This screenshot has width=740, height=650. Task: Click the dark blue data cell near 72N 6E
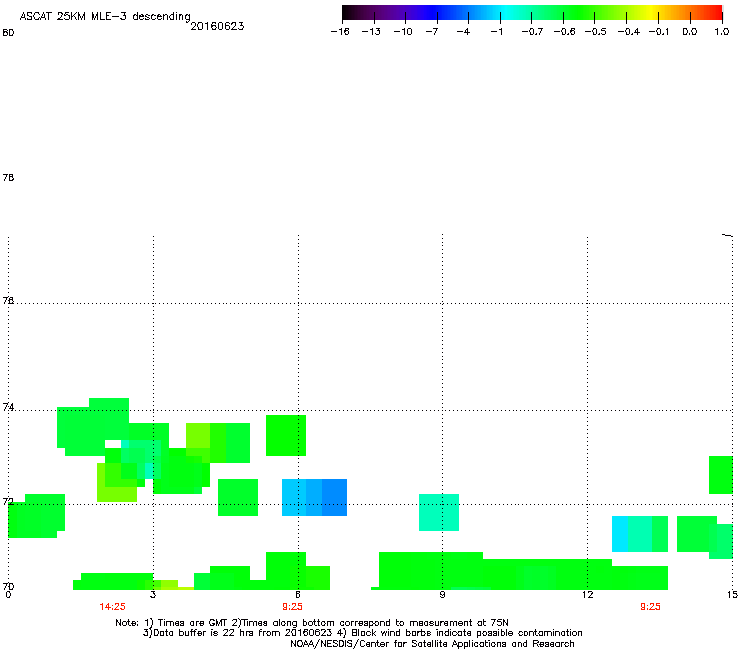click(x=335, y=498)
